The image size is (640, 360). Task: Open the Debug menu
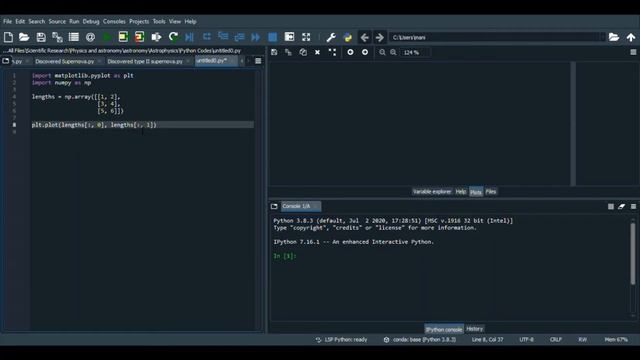click(x=91, y=21)
